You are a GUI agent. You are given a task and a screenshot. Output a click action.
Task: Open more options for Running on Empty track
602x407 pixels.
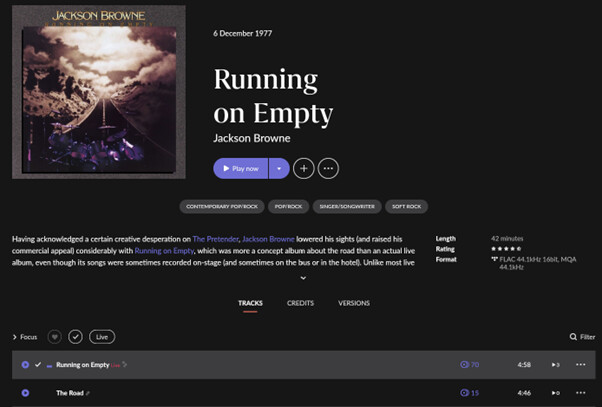point(580,364)
